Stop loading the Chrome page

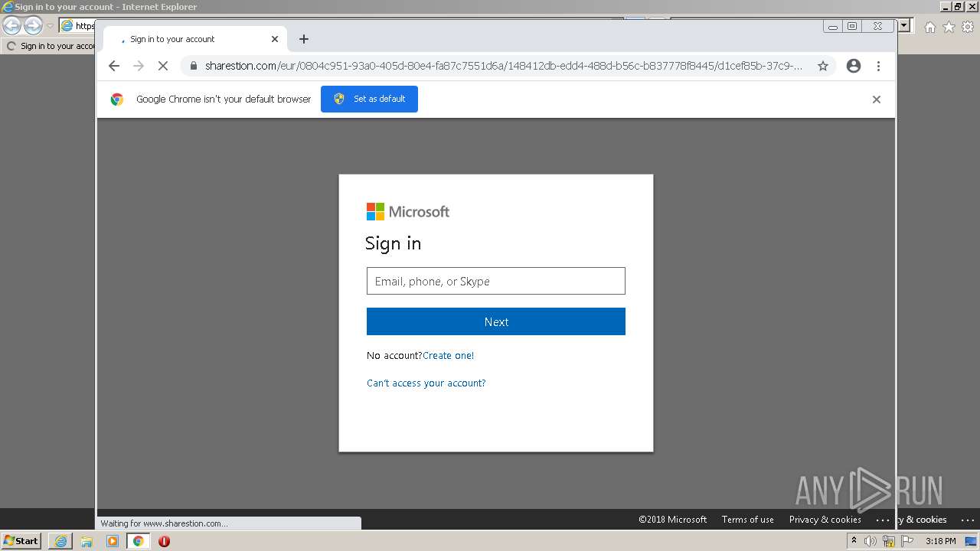pos(163,66)
